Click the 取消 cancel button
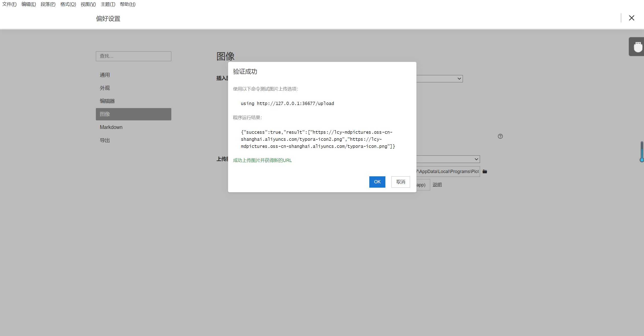Viewport: 644px width, 336px height. (400, 182)
